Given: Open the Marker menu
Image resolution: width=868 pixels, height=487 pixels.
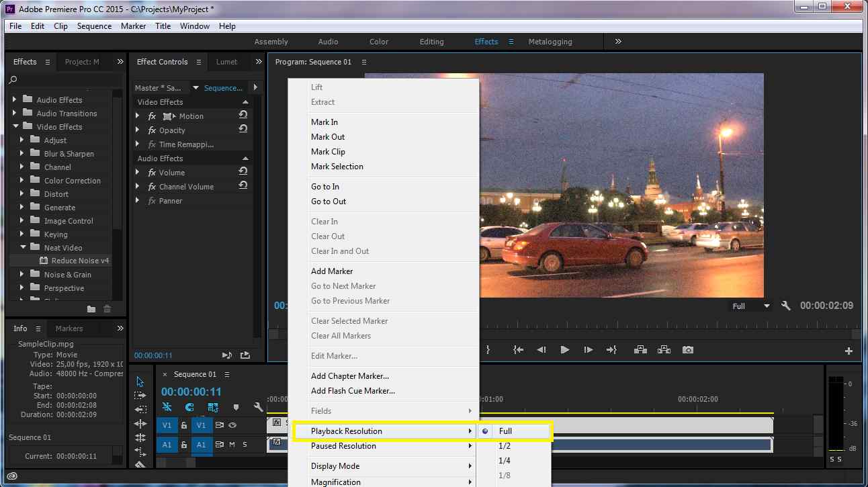Looking at the screenshot, I should click(x=133, y=26).
